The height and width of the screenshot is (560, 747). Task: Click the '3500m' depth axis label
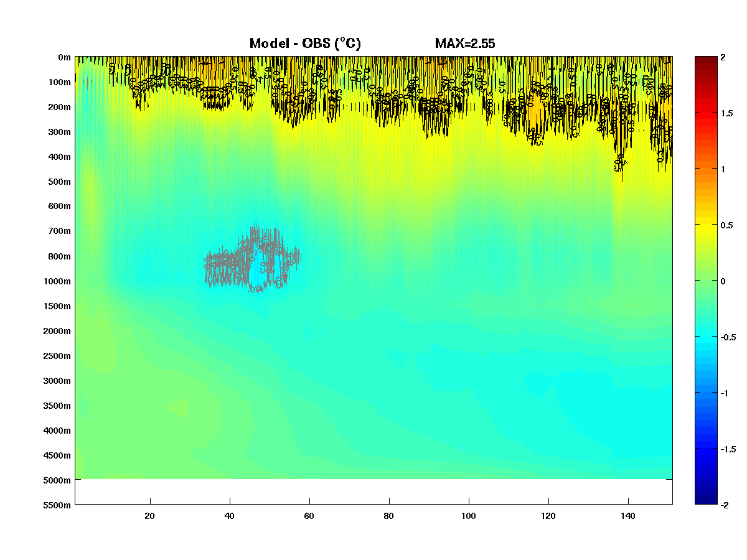click(57, 406)
